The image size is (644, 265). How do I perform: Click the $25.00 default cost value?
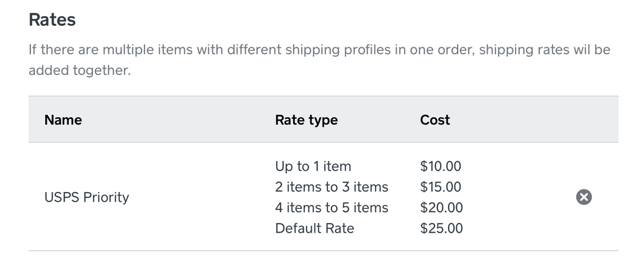click(441, 228)
